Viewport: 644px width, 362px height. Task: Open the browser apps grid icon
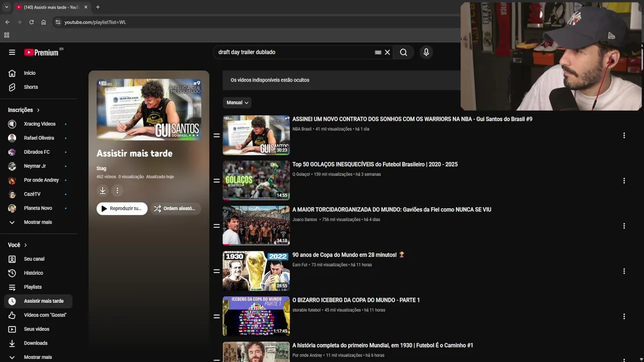click(7, 35)
